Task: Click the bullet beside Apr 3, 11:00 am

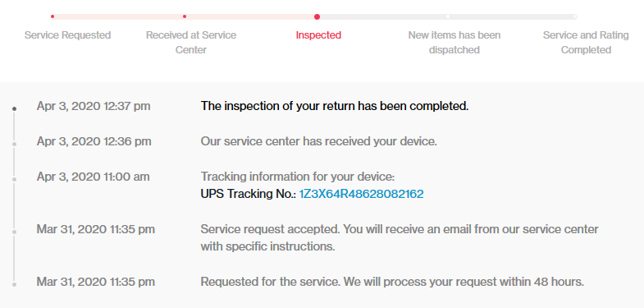Action: coord(15,179)
